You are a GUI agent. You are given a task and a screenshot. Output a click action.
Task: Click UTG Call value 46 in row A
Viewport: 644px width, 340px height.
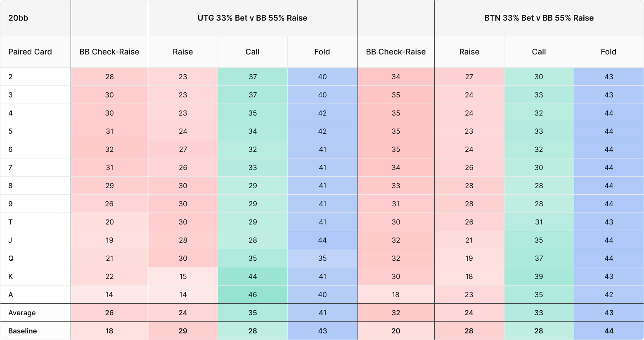pyautogui.click(x=253, y=295)
